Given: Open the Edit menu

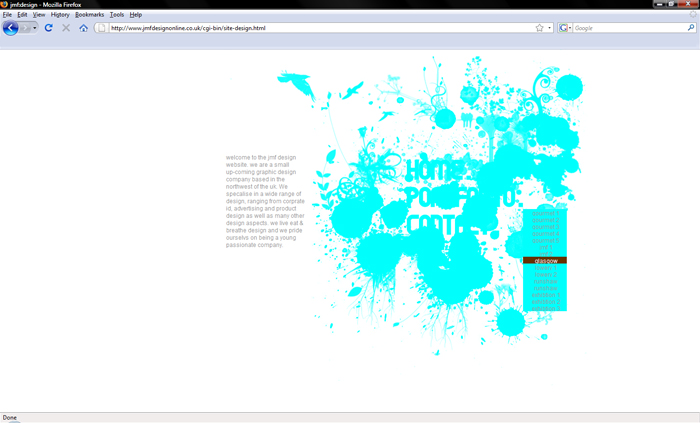Looking at the screenshot, I should tap(22, 15).
